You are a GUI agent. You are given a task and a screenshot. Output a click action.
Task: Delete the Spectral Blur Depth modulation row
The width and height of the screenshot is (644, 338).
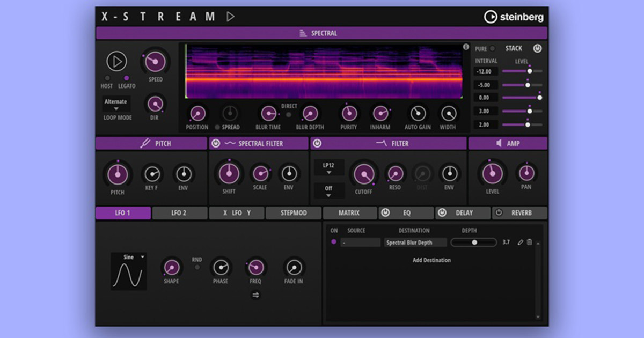point(530,243)
